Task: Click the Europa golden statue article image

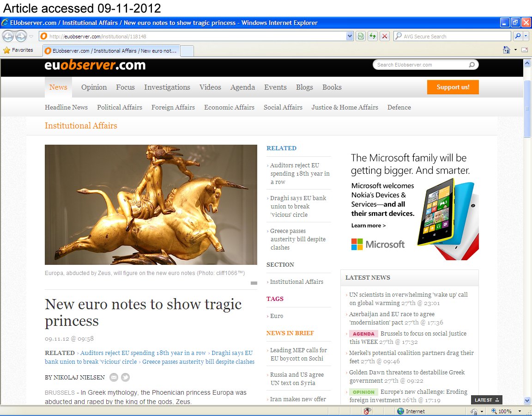Action: [x=151, y=204]
